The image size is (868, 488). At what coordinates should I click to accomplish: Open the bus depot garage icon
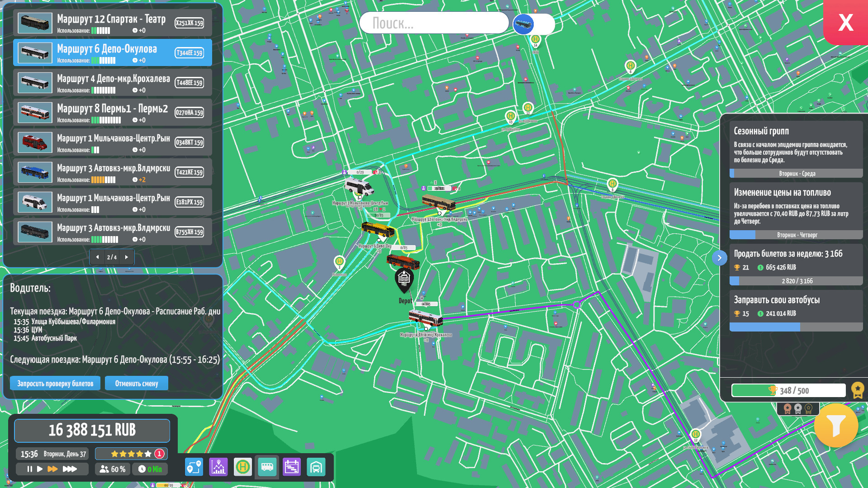click(316, 467)
